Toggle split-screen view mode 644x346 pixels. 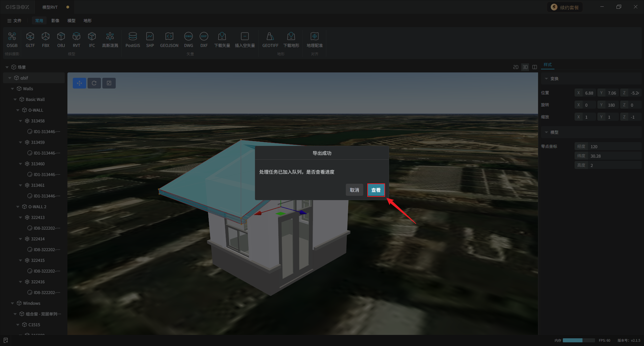click(x=535, y=67)
